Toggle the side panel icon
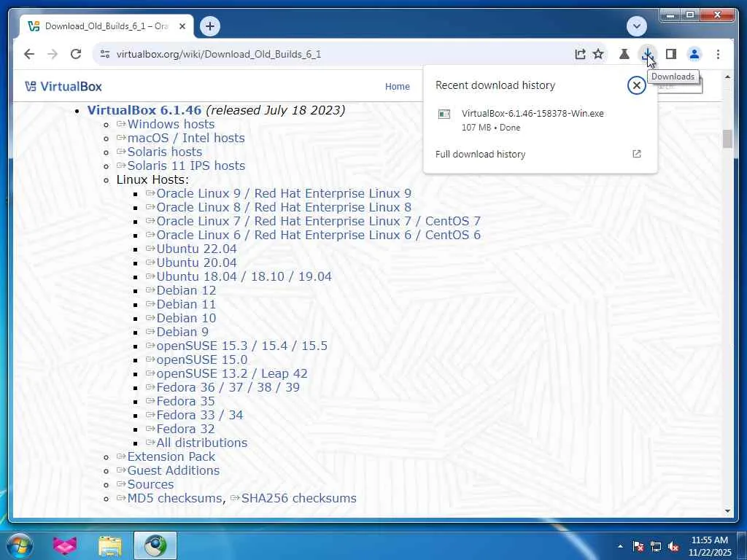 (x=671, y=54)
